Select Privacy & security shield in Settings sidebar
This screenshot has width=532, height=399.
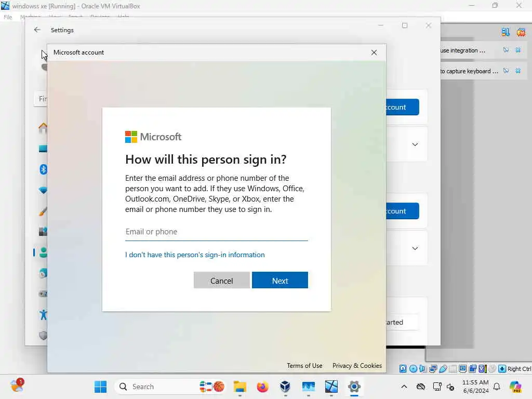coord(43,336)
